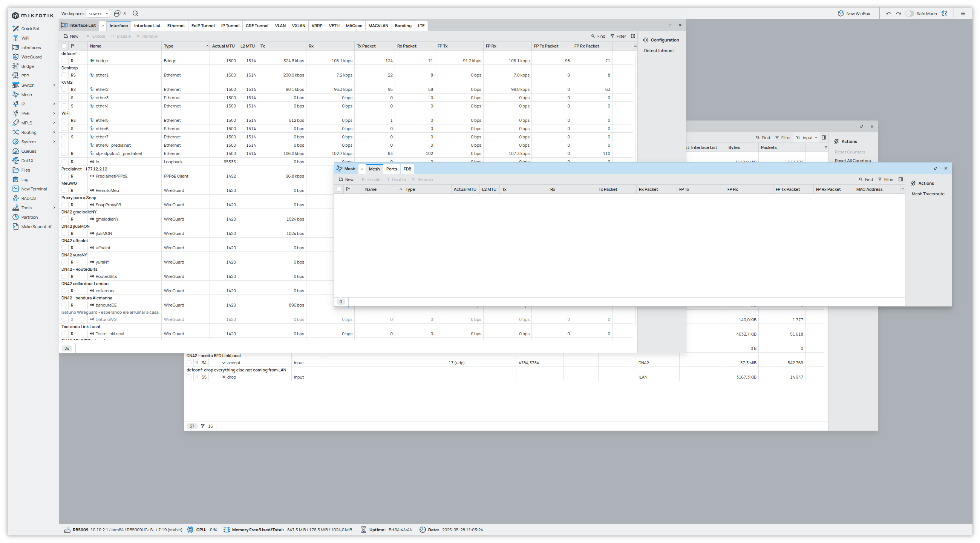Check the checkbox for firewall rule 35 drop
This screenshot has width=980, height=543.
(x=189, y=377)
